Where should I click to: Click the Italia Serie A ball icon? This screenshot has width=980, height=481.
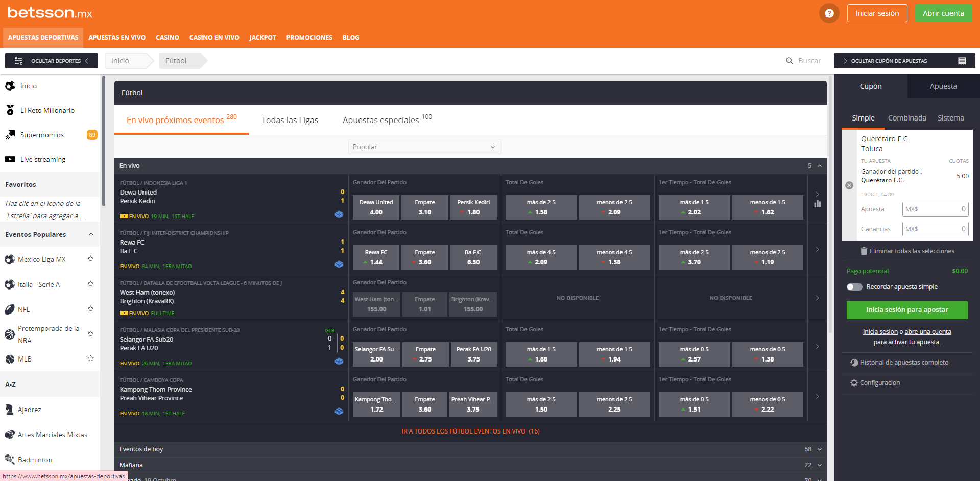(10, 284)
